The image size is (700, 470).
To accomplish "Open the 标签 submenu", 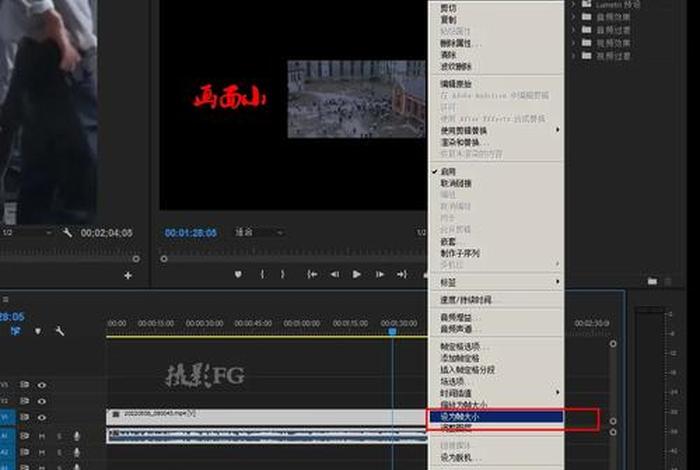I will (x=496, y=282).
